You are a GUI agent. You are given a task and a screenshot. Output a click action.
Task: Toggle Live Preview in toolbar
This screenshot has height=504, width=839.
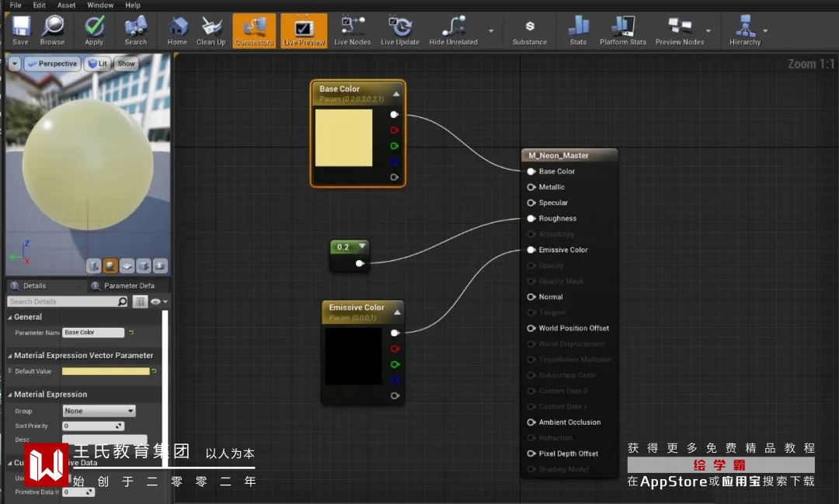304,30
